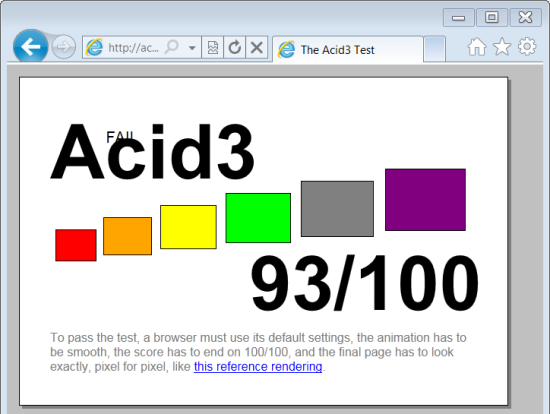Select The Acid3 Test tab
The height and width of the screenshot is (414, 550).
click(x=348, y=49)
